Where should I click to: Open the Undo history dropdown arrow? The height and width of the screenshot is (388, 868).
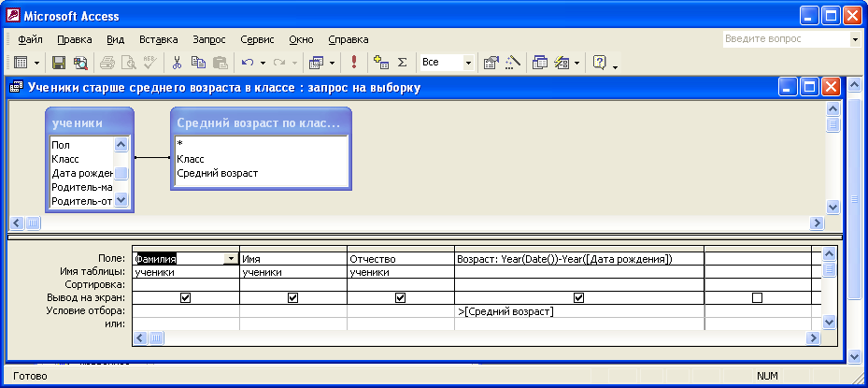263,64
